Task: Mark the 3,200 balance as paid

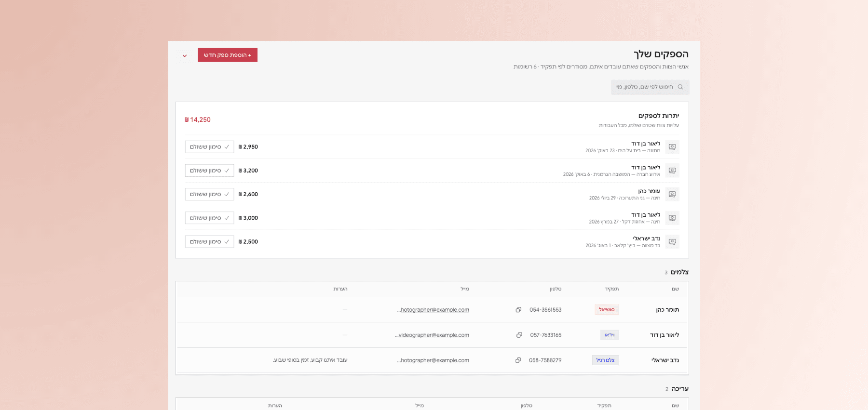Action: pyautogui.click(x=209, y=171)
